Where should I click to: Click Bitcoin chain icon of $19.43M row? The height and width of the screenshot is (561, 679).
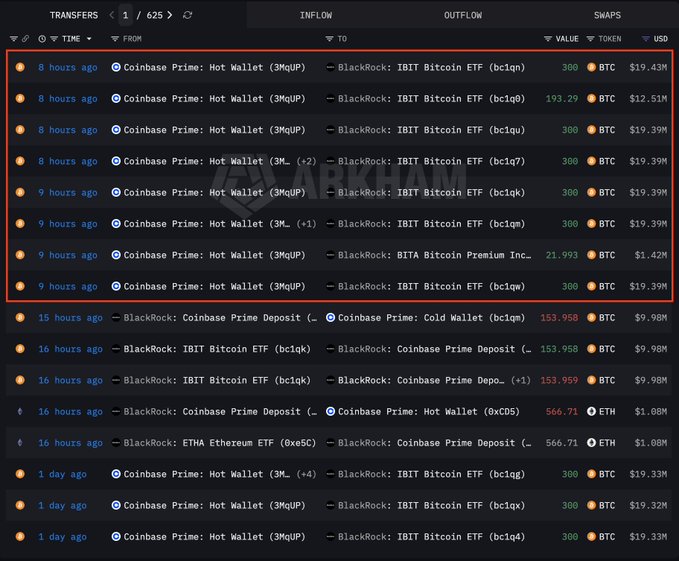tap(20, 67)
